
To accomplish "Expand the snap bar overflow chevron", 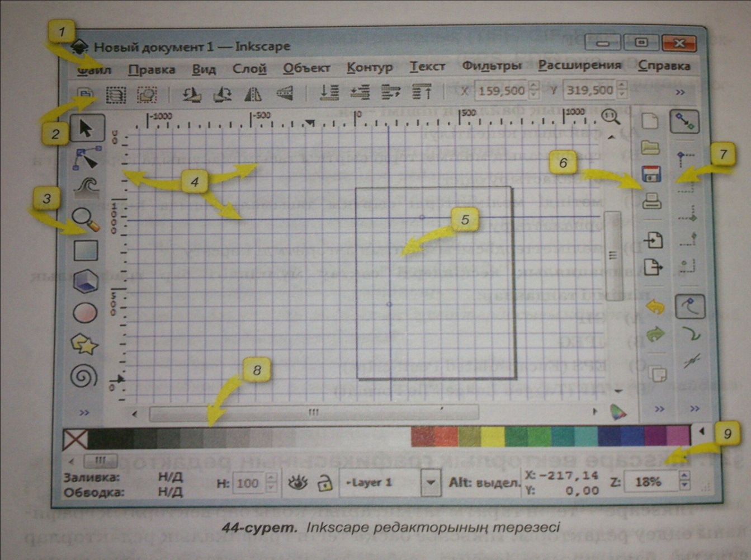I will point(695,409).
